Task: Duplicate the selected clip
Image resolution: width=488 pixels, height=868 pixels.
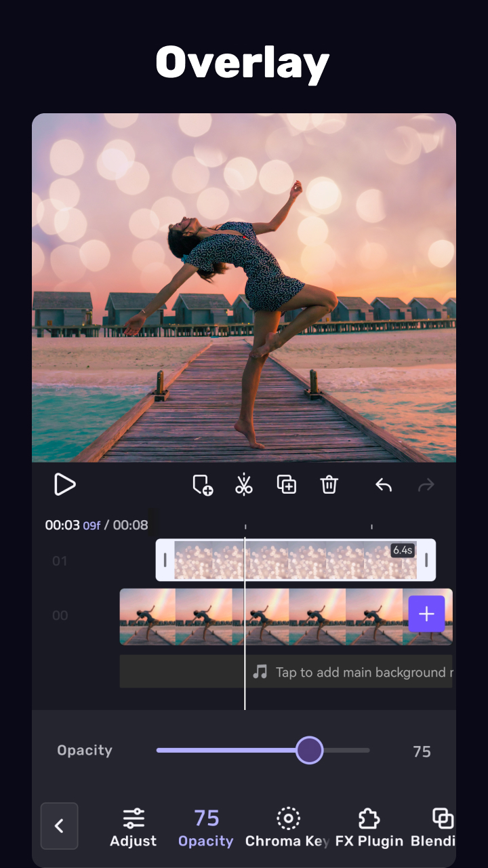Action: point(287,485)
